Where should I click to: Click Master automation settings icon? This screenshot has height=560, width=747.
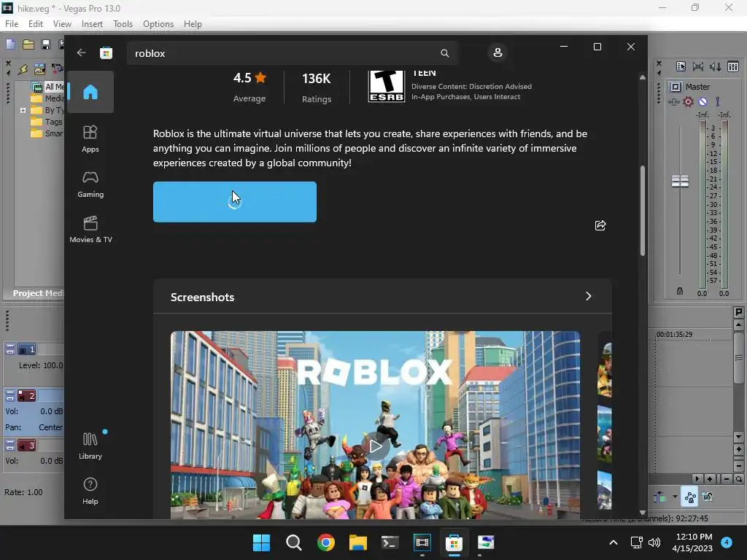[x=673, y=101]
